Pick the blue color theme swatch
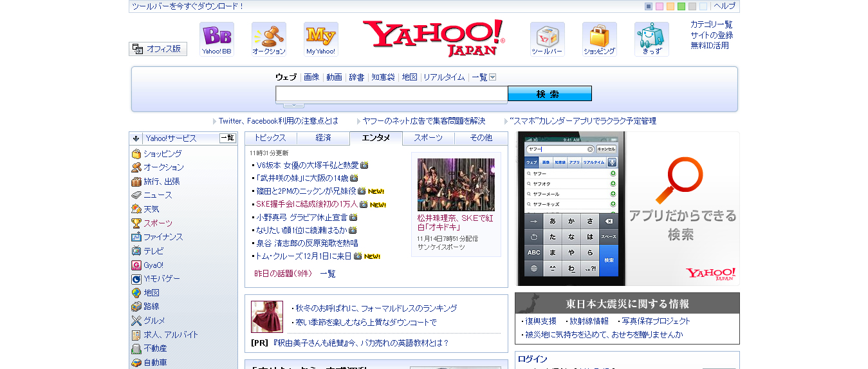 click(649, 6)
